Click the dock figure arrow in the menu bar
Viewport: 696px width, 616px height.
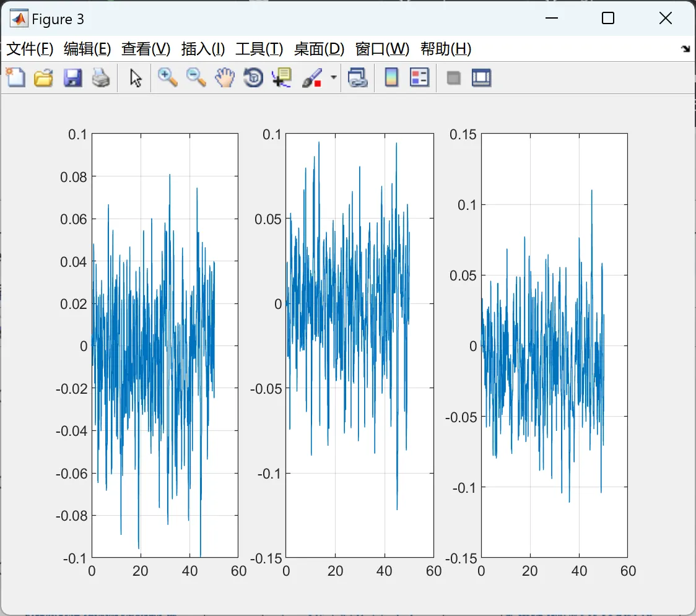point(686,48)
